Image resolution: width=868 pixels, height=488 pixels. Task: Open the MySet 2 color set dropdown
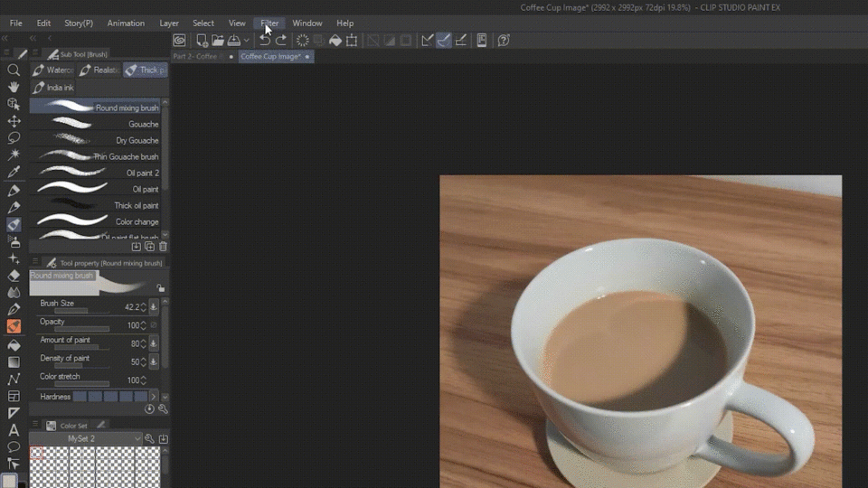point(137,439)
